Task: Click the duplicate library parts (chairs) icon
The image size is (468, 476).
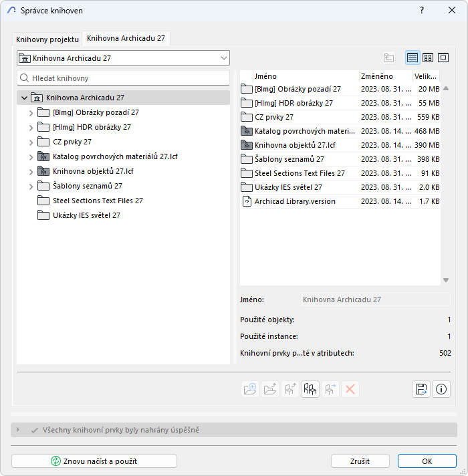Action: pos(310,389)
